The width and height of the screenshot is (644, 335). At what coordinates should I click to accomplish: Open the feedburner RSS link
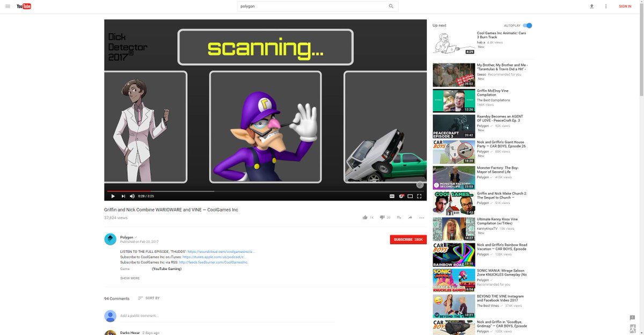[213, 262]
